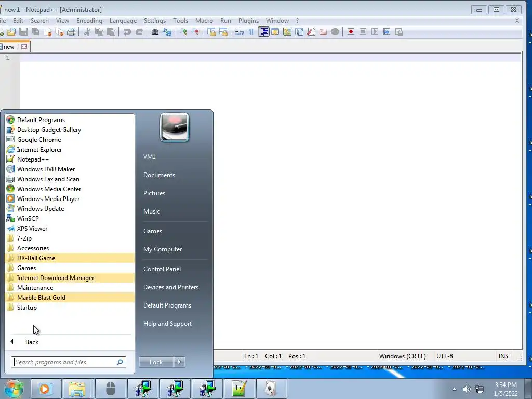Launch Google Chrome from programs list
Image resolution: width=532 pixels, height=399 pixels.
click(70, 139)
